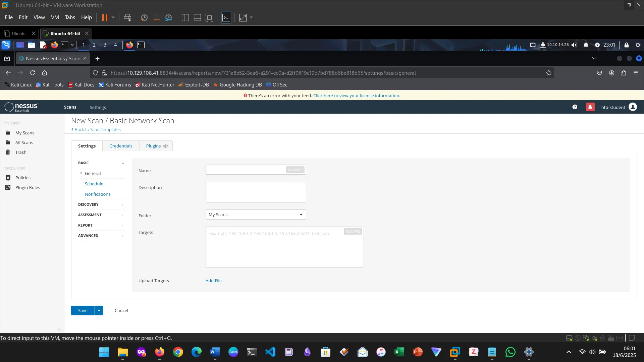This screenshot has width=644, height=362.
Task: Open the Save button dropdown arrow
Action: click(x=99, y=310)
